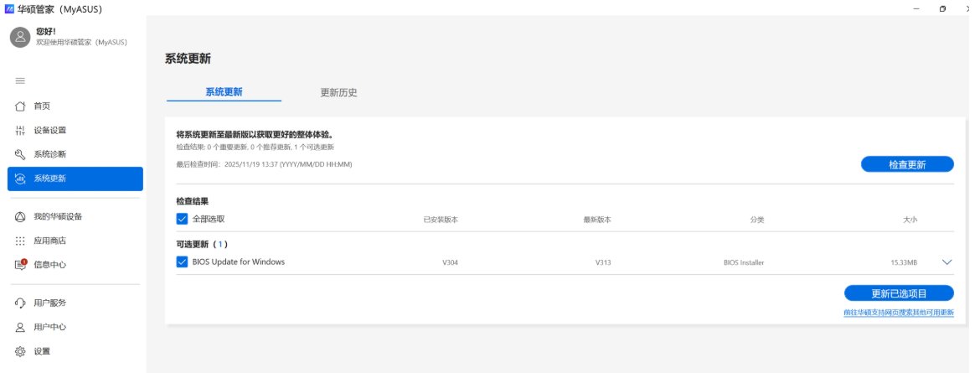The width and height of the screenshot is (980, 373).
Task: Click the 您好! greeting text
Action: point(45,31)
